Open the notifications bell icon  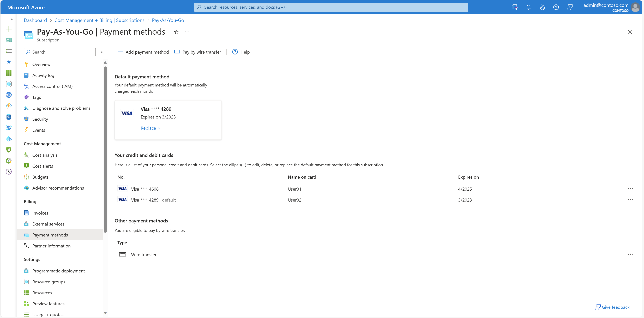(528, 7)
